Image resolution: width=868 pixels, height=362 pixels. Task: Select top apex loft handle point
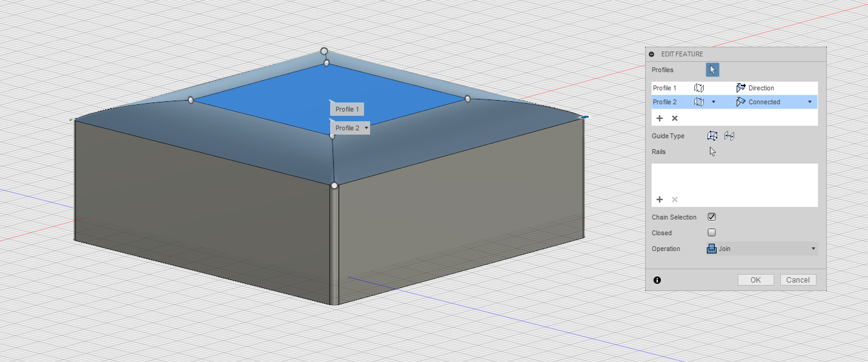(x=324, y=52)
